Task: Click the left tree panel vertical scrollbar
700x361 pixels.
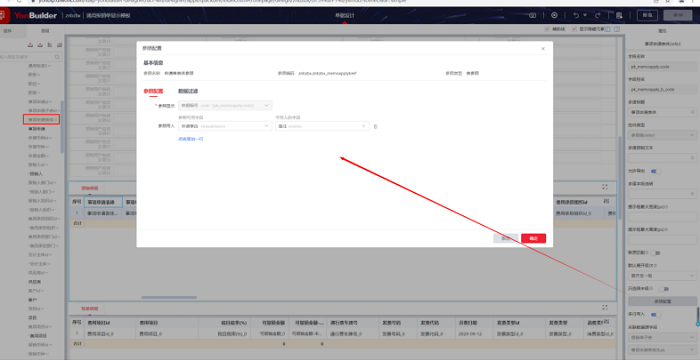Action: pyautogui.click(x=62, y=127)
